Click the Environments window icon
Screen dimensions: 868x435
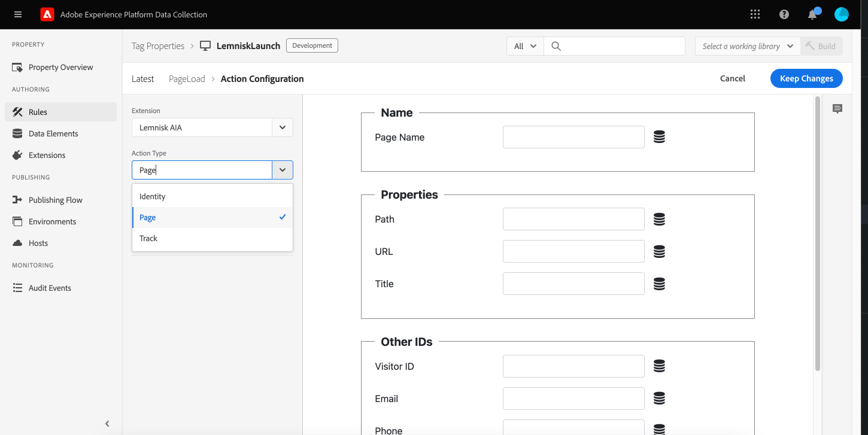tap(17, 221)
